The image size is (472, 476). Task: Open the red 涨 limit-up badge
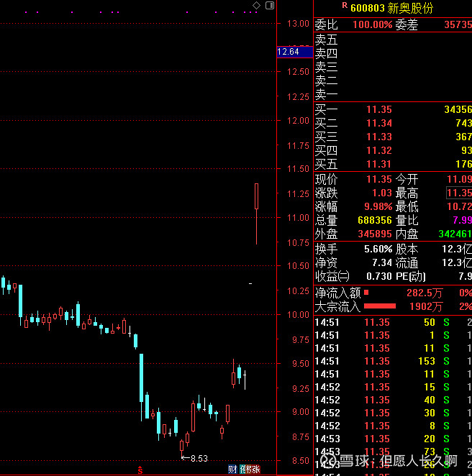point(256,470)
